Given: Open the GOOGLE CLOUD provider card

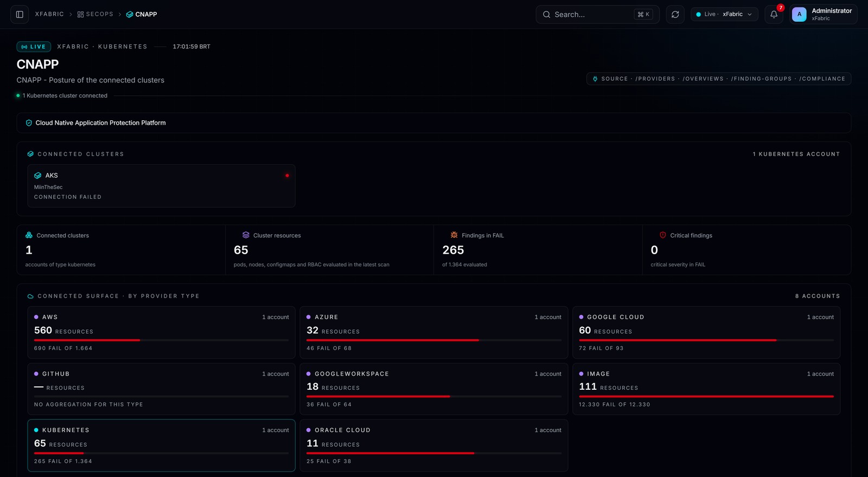Looking at the screenshot, I should [706, 332].
